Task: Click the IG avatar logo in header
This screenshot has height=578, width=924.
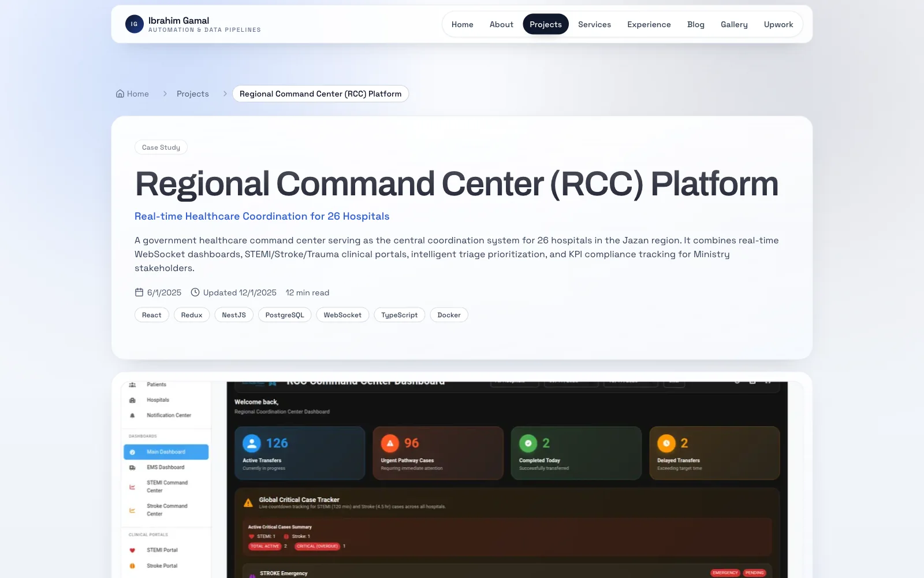Action: (x=134, y=24)
